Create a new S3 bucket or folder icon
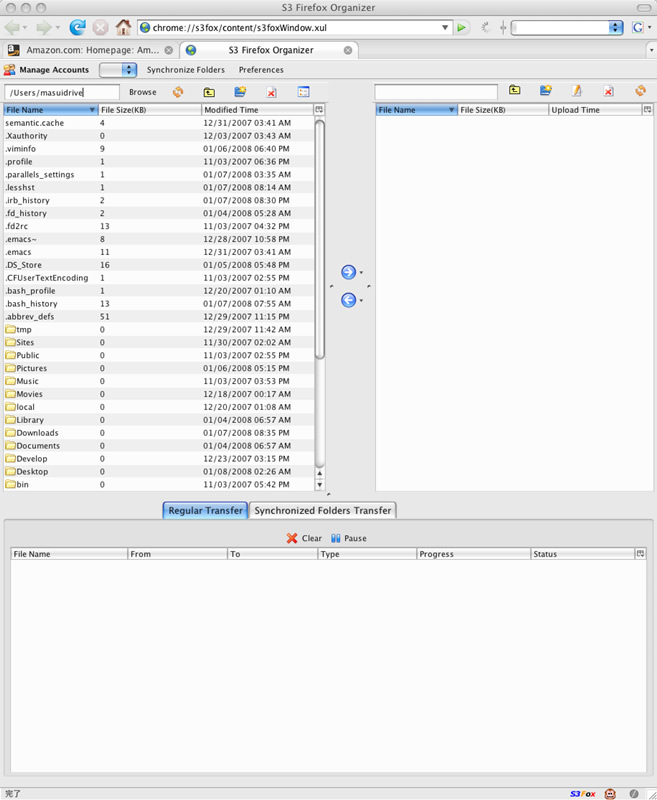Image resolution: width=657 pixels, height=800 pixels. 546,90
